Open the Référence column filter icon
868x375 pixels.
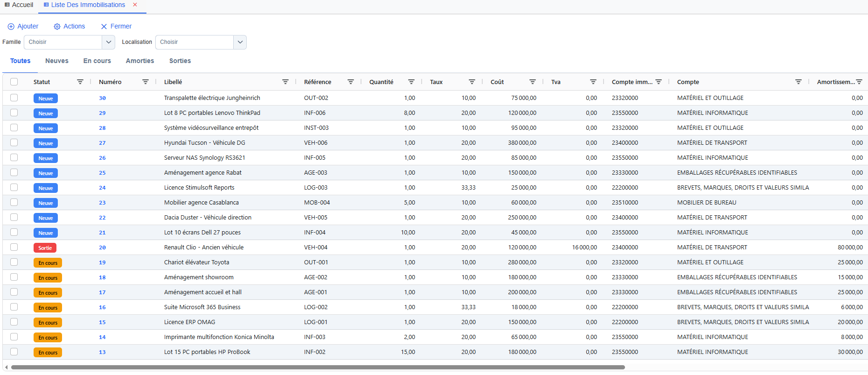pyautogui.click(x=351, y=82)
